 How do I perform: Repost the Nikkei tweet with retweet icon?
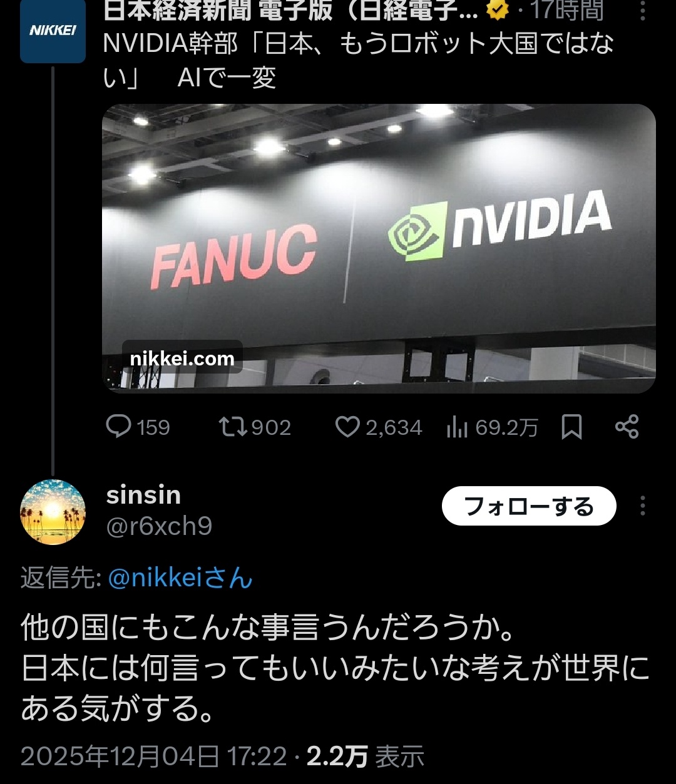(233, 427)
